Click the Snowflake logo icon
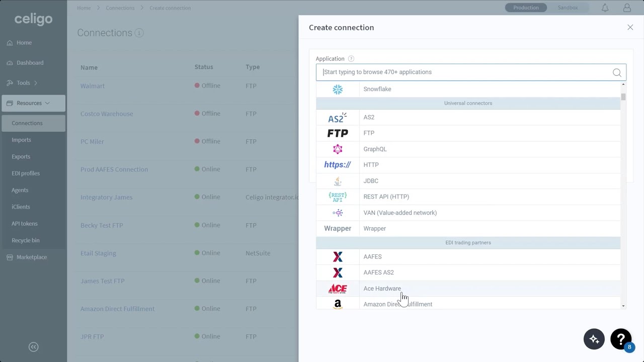The width and height of the screenshot is (644, 362). [338, 89]
